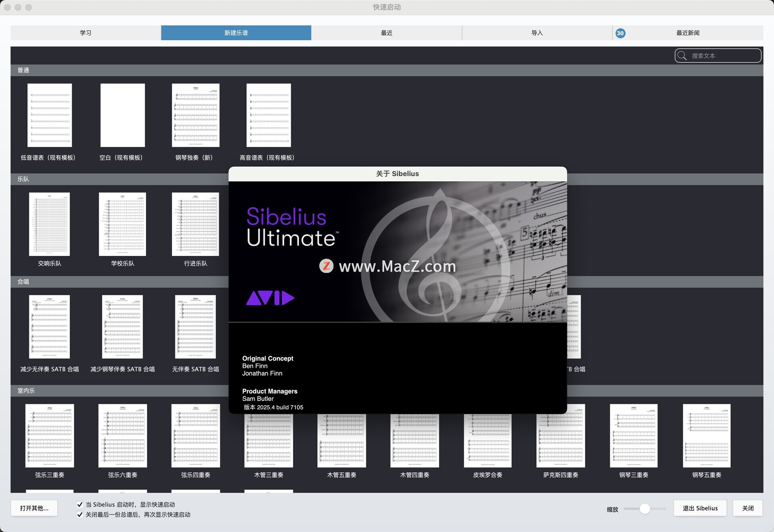Pick the 交响乐队 template
The image size is (774, 532).
tap(50, 224)
